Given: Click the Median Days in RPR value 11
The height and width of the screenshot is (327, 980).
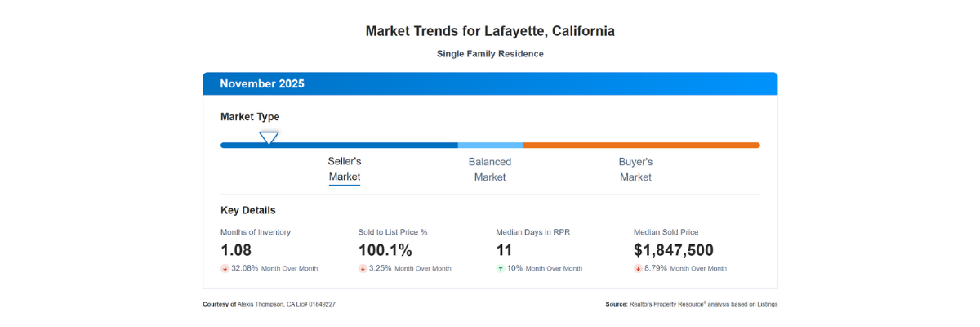Looking at the screenshot, I should (505, 250).
